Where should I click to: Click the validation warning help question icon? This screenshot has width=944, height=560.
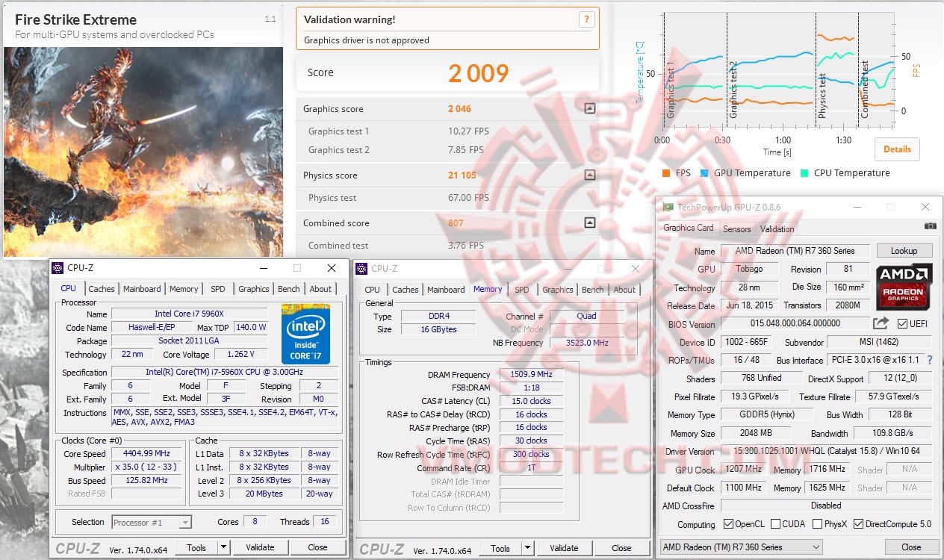pyautogui.click(x=587, y=19)
